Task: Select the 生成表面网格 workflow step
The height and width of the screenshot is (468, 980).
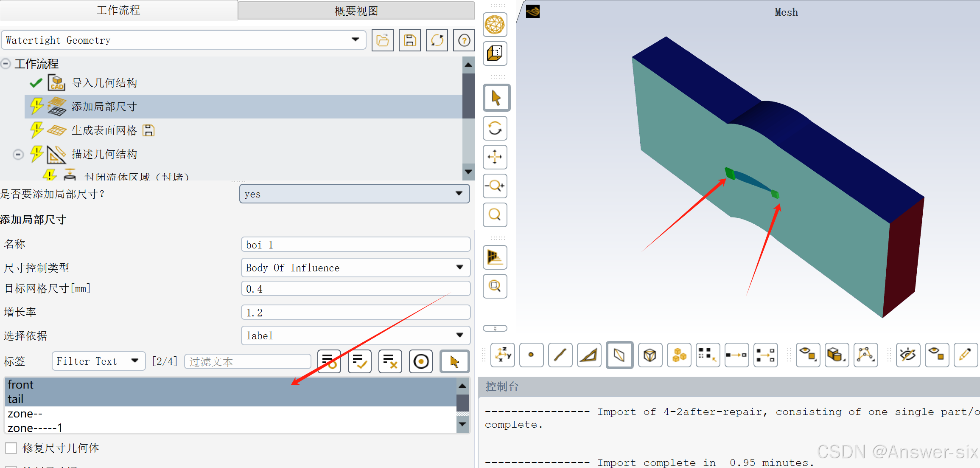Action: point(104,130)
